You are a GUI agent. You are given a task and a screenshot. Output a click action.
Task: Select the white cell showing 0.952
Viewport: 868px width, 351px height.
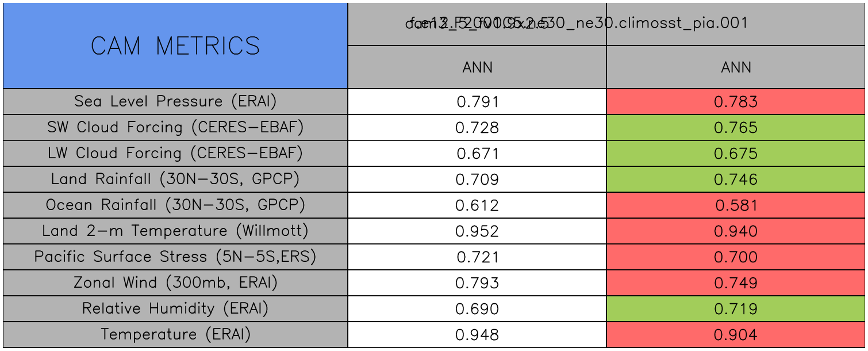coord(477,231)
